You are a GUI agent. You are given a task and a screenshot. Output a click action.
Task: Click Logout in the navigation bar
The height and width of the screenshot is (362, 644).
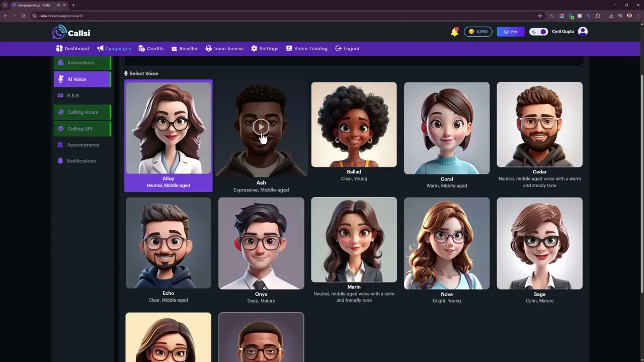pyautogui.click(x=347, y=49)
